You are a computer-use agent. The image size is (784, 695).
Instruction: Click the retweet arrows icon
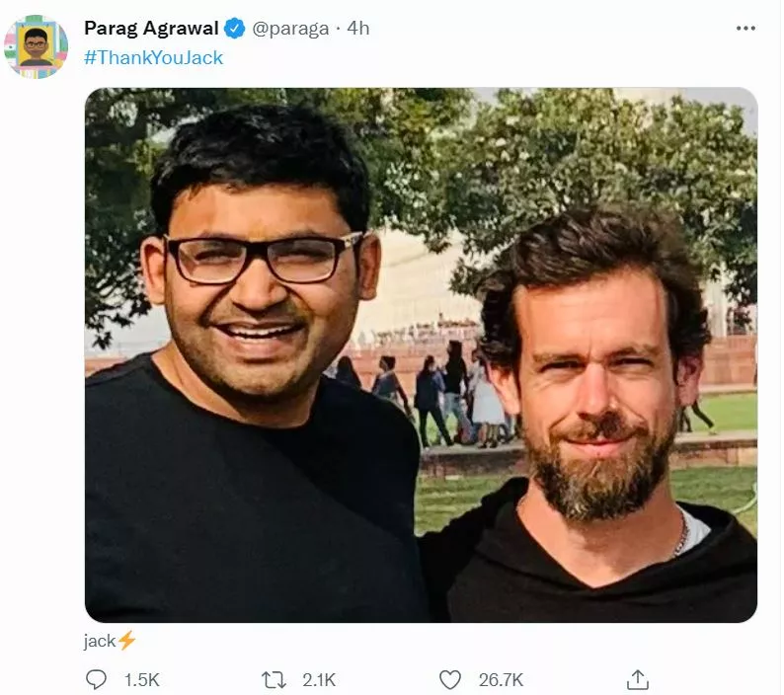click(273, 679)
